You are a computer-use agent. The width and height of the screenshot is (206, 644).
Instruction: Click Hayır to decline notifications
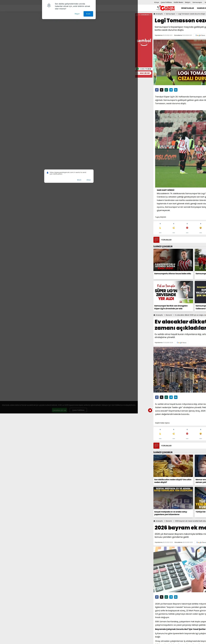point(77,14)
